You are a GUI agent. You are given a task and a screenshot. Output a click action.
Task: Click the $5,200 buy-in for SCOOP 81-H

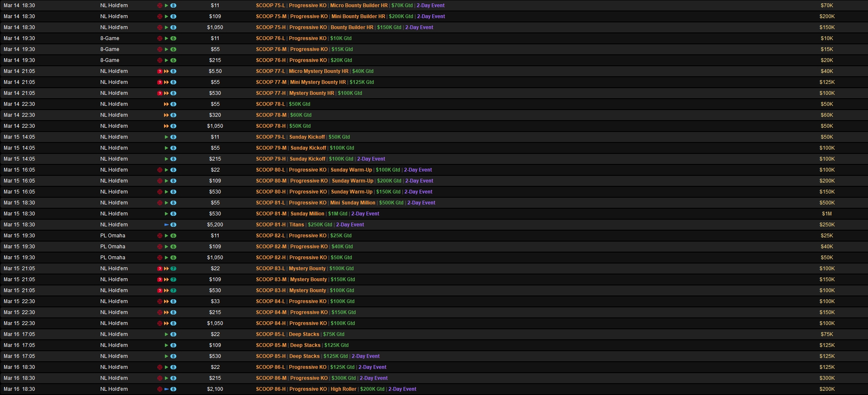[x=215, y=225]
